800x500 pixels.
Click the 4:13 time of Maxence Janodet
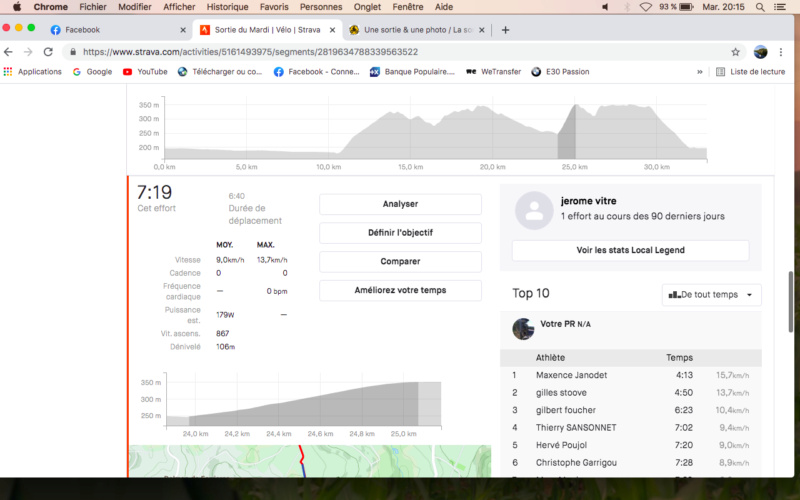(684, 375)
